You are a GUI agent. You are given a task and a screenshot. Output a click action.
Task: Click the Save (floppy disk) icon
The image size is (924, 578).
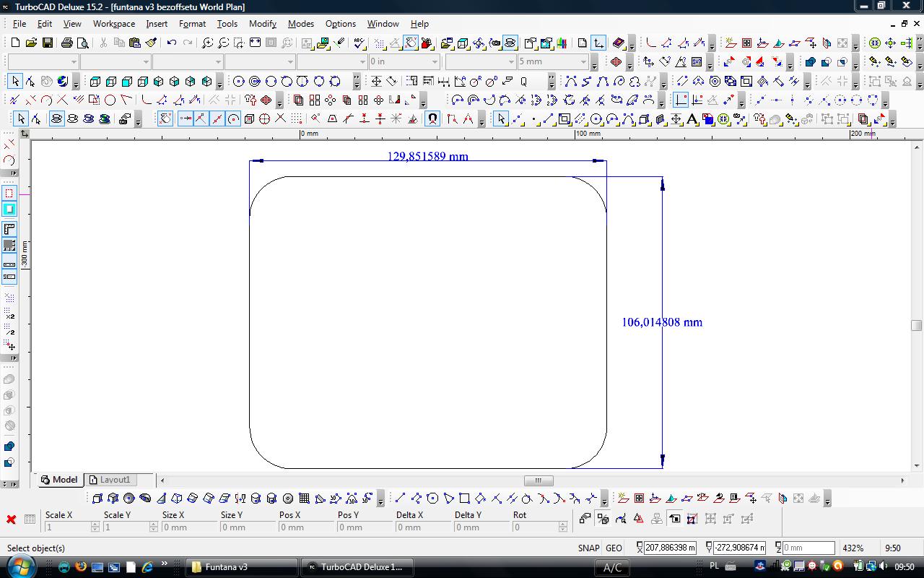[x=46, y=43]
